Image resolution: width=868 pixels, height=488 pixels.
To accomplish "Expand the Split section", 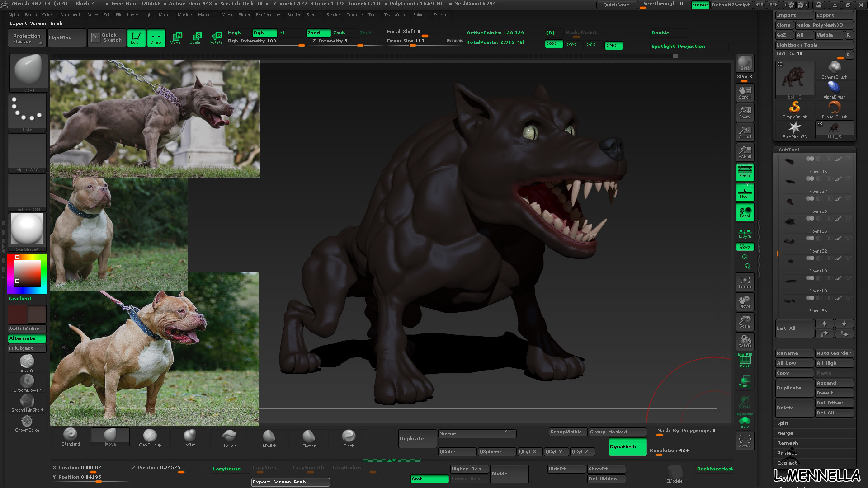I will click(783, 423).
